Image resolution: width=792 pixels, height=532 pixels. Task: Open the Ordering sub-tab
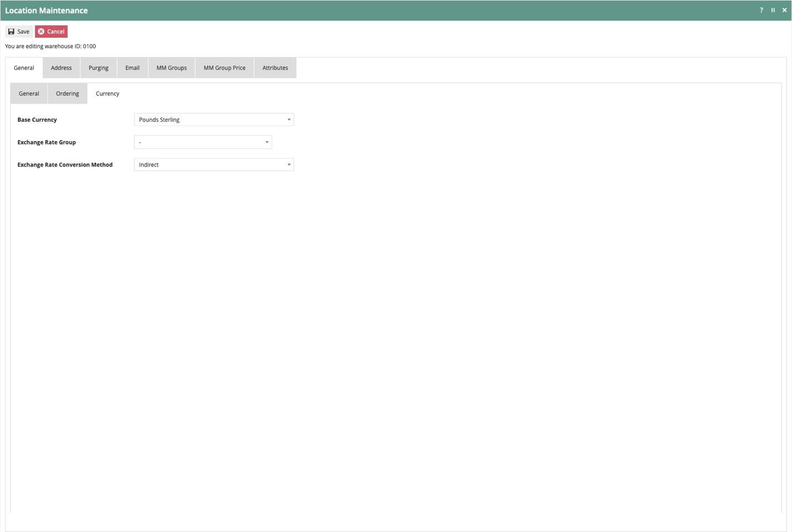[68, 94]
